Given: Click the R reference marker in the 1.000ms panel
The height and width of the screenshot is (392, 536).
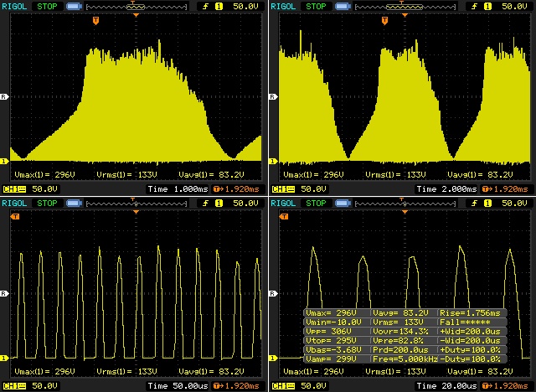Looking at the screenshot, I should [x=4, y=96].
